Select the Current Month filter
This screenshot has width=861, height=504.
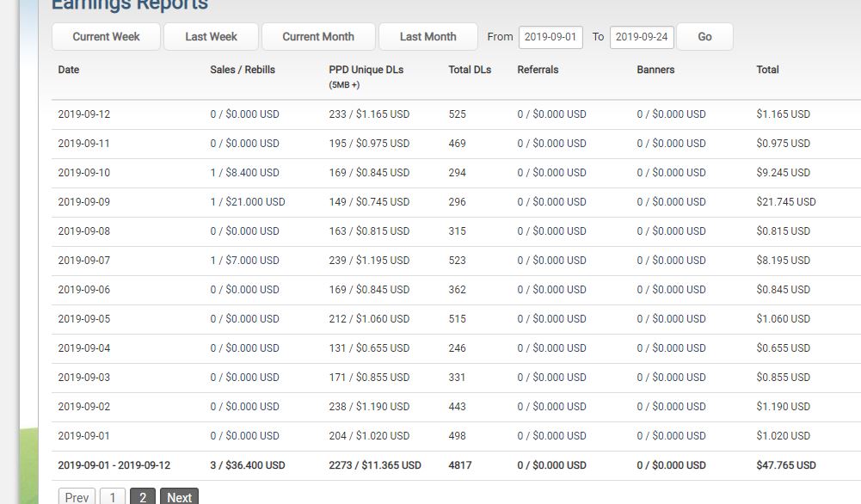318,37
